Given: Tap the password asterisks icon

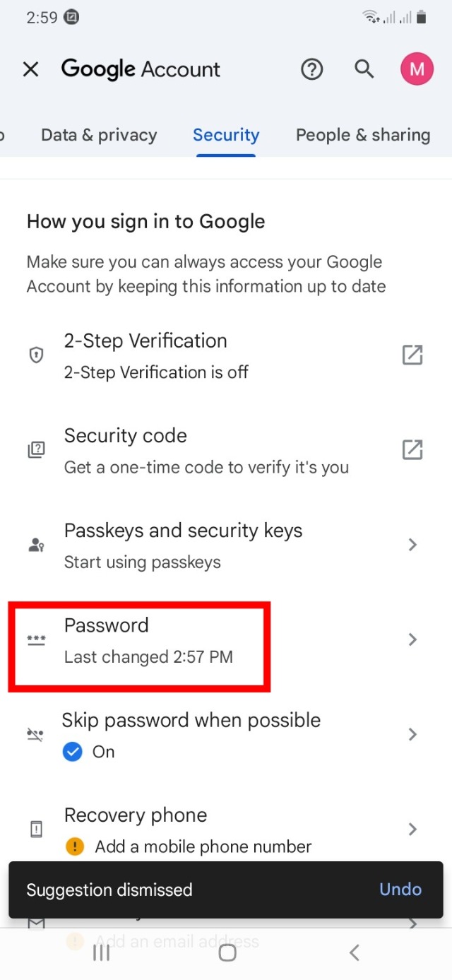Looking at the screenshot, I should coord(36,640).
